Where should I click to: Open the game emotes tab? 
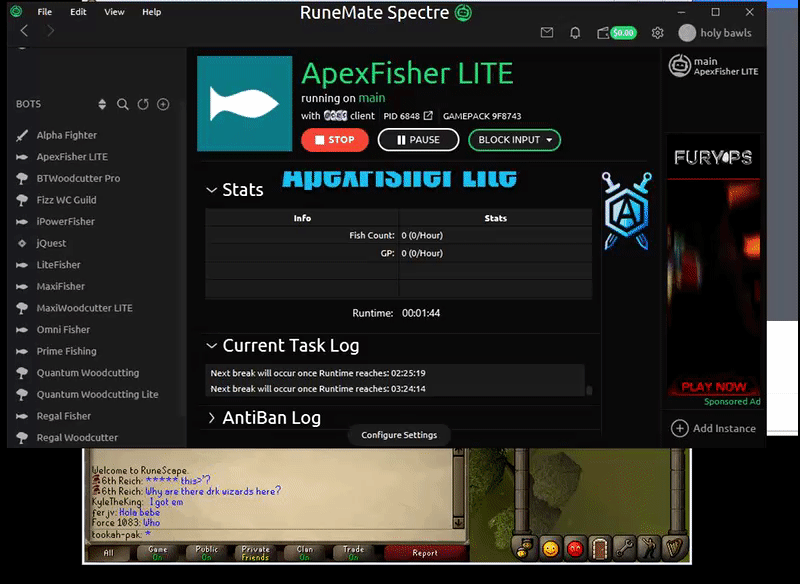point(649,549)
